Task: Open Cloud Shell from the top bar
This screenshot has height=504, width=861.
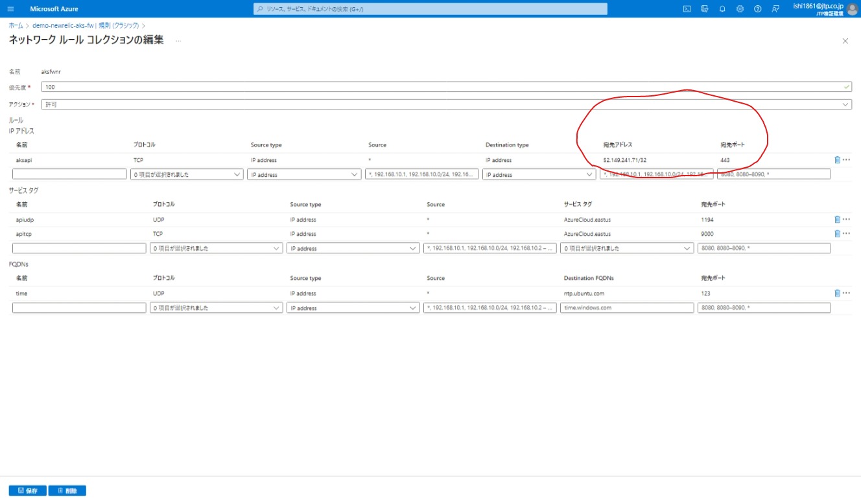Action: click(687, 9)
